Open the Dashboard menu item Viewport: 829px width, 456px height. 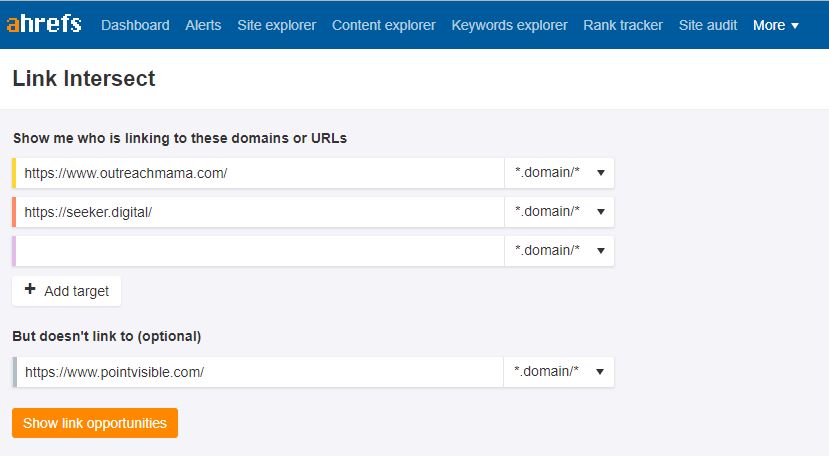(x=135, y=25)
